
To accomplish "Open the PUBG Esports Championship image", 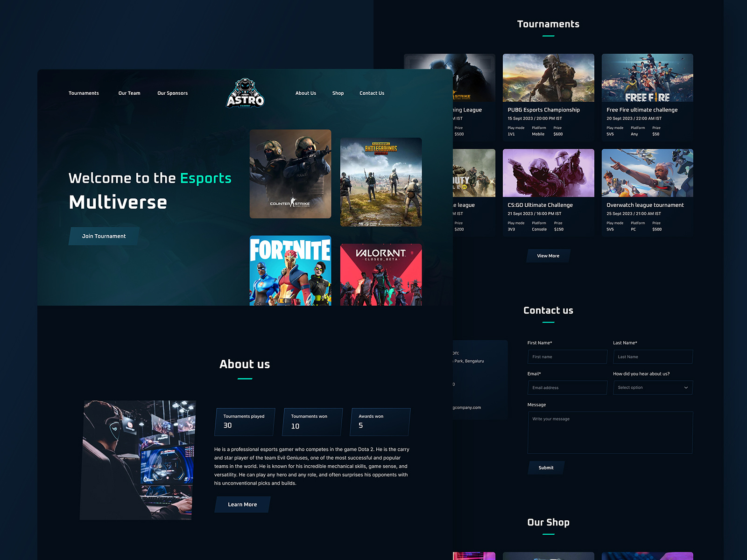I will (549, 78).
